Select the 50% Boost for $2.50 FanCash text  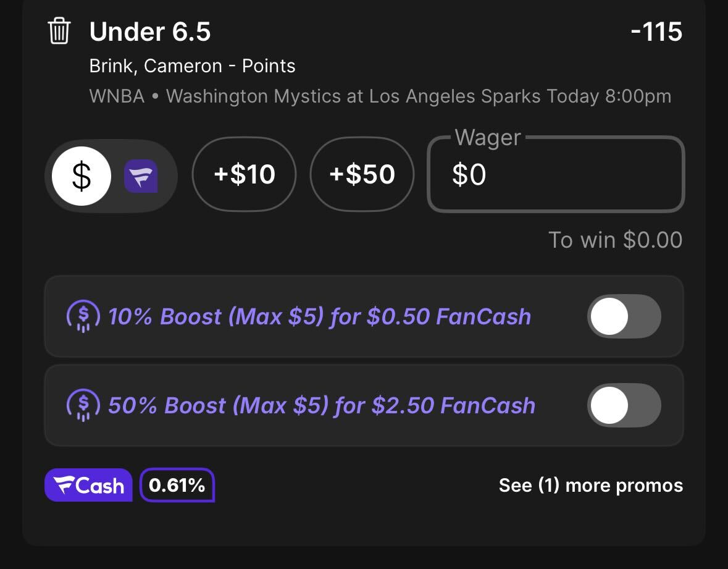click(321, 405)
